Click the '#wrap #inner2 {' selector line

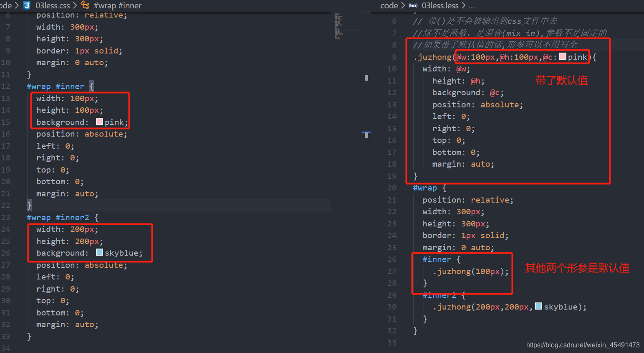point(63,218)
